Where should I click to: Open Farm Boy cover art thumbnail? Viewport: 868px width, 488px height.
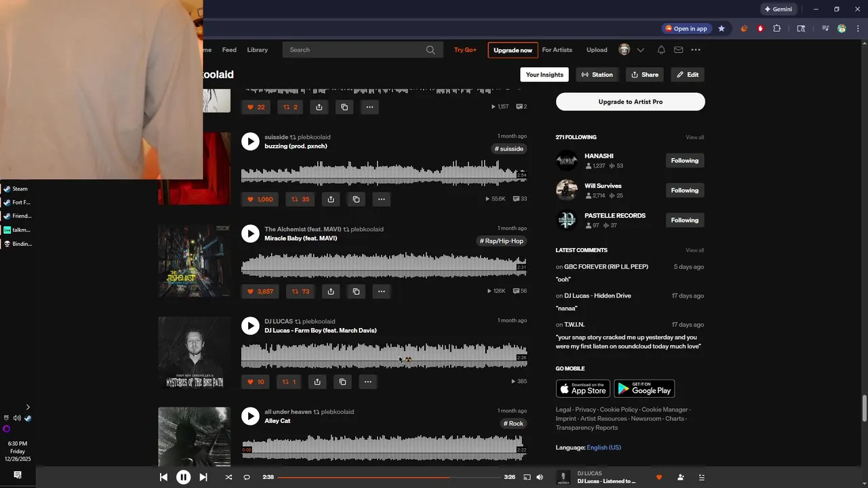click(194, 352)
